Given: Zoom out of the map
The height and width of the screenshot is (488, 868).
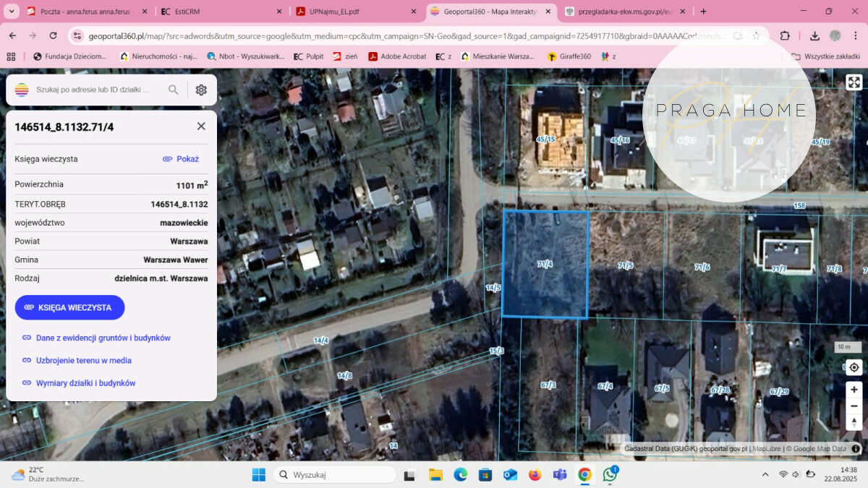Looking at the screenshot, I should (x=854, y=406).
